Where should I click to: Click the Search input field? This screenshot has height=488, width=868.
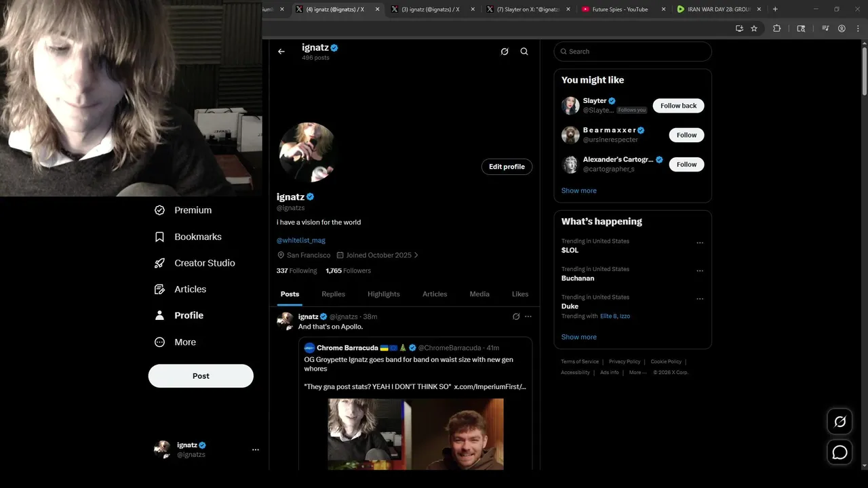pos(633,52)
